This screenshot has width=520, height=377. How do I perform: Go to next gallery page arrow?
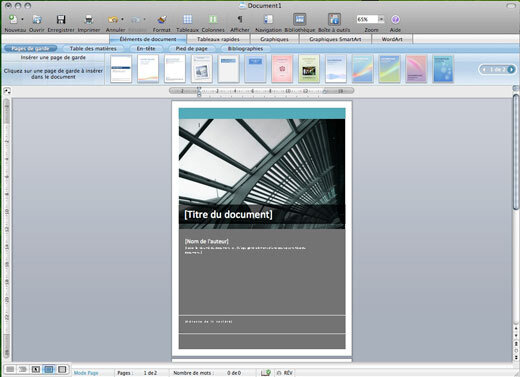point(511,69)
